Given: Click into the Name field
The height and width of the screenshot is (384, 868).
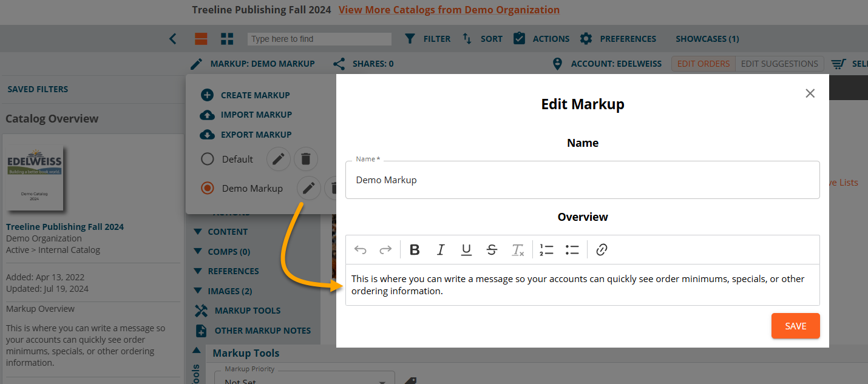Looking at the screenshot, I should (x=583, y=180).
